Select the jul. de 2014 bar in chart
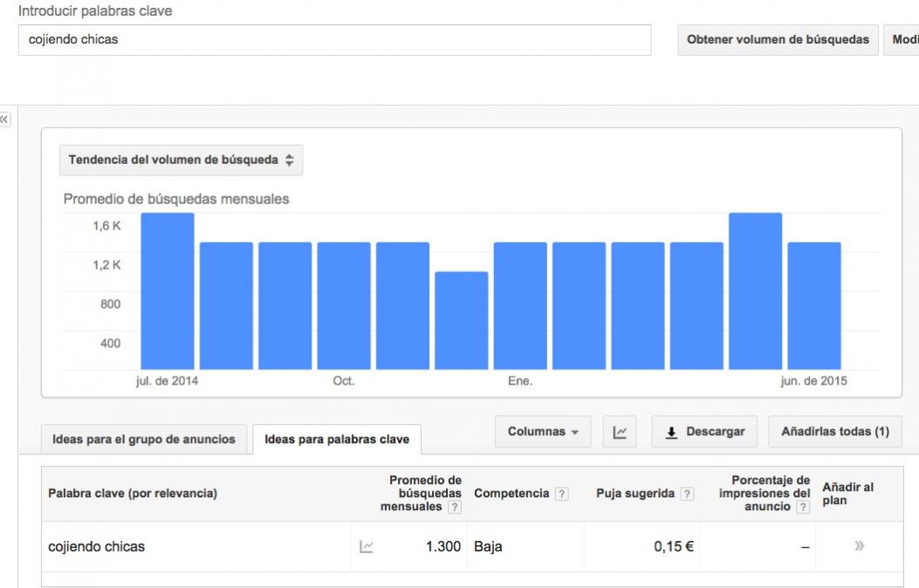 pyautogui.click(x=168, y=291)
